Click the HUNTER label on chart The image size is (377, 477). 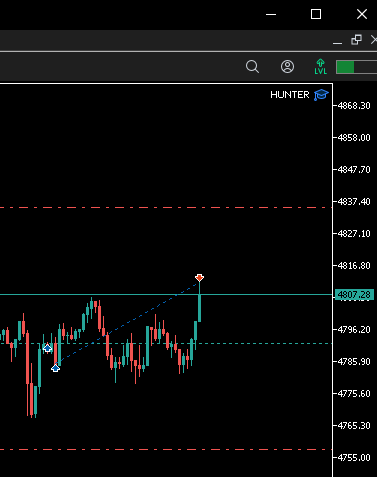(x=290, y=95)
